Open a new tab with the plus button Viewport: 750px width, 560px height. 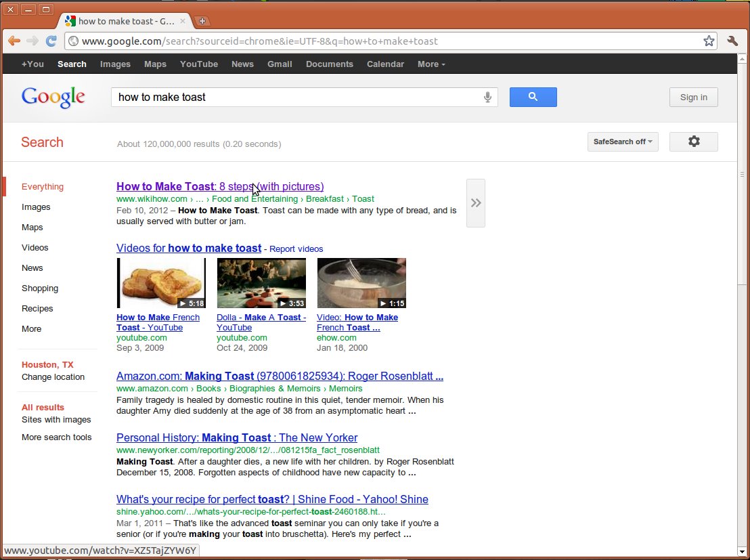click(202, 21)
